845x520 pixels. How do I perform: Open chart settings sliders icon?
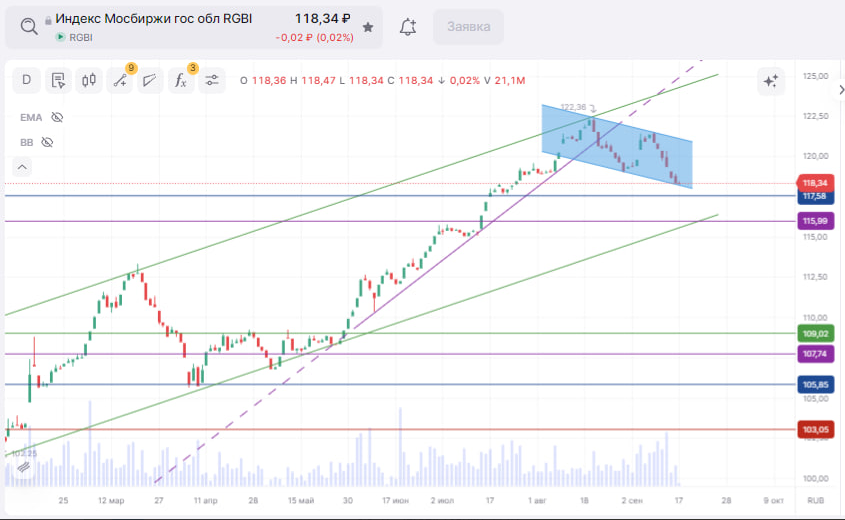point(212,80)
